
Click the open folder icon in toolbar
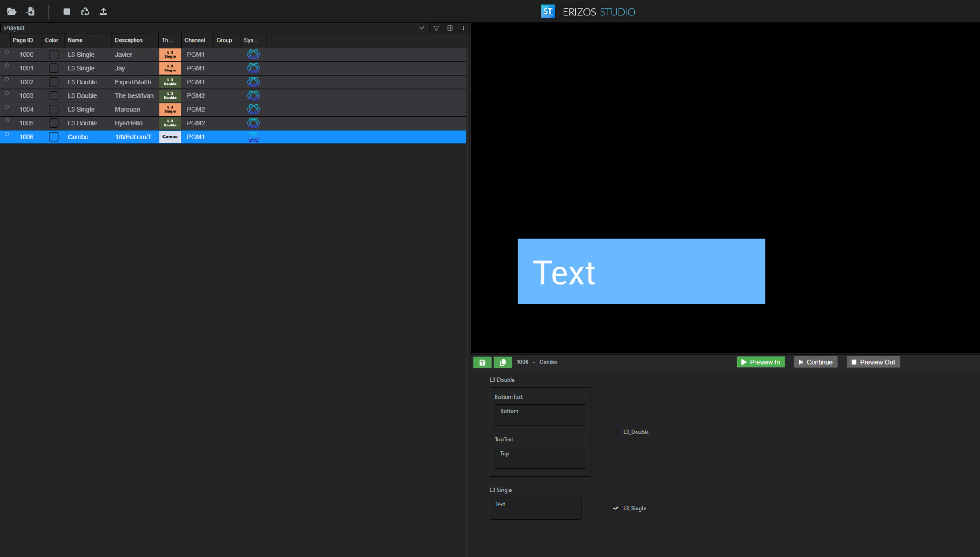coord(12,12)
